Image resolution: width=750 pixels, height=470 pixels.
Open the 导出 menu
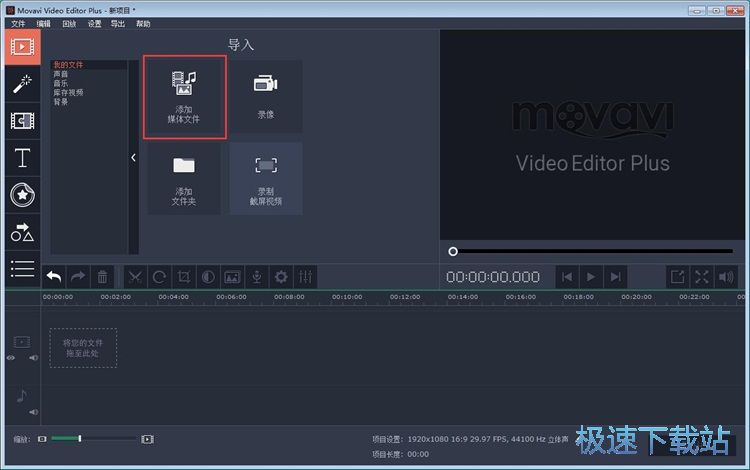[x=118, y=23]
